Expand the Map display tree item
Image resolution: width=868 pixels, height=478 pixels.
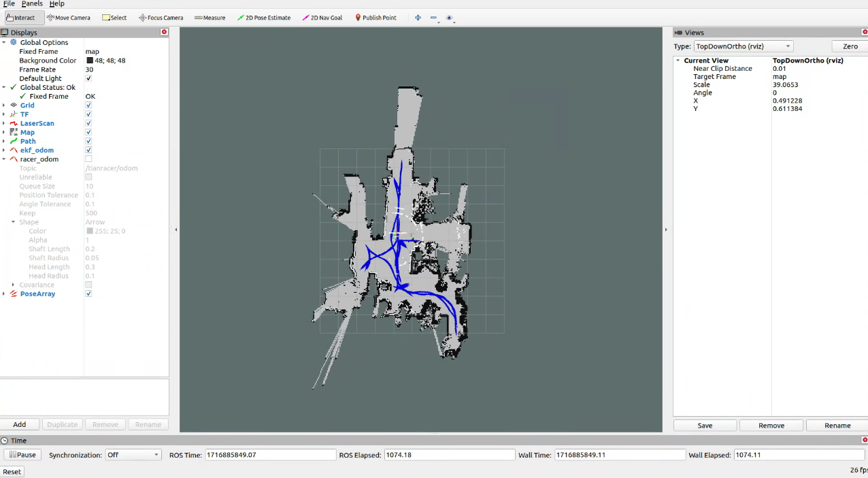(4, 132)
